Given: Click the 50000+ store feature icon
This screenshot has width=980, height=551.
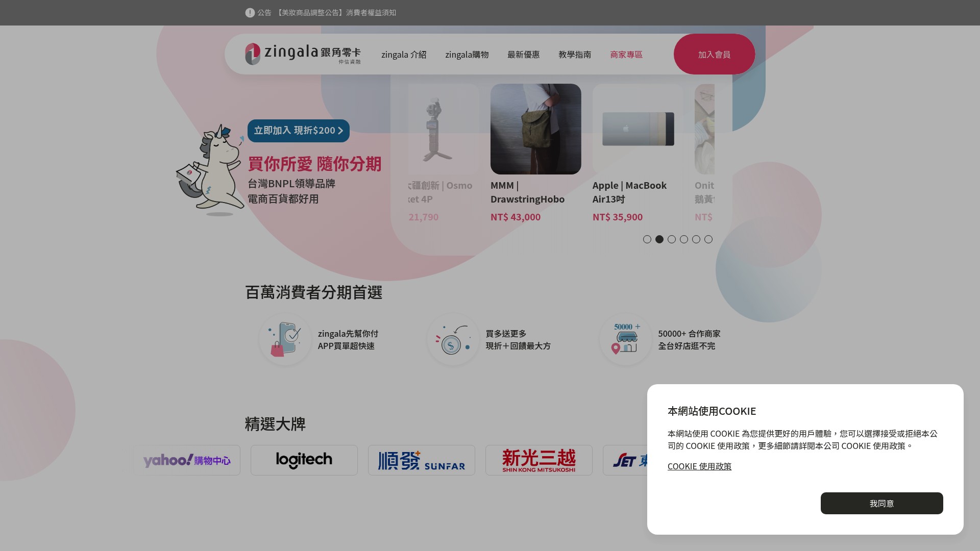Looking at the screenshot, I should (x=625, y=339).
